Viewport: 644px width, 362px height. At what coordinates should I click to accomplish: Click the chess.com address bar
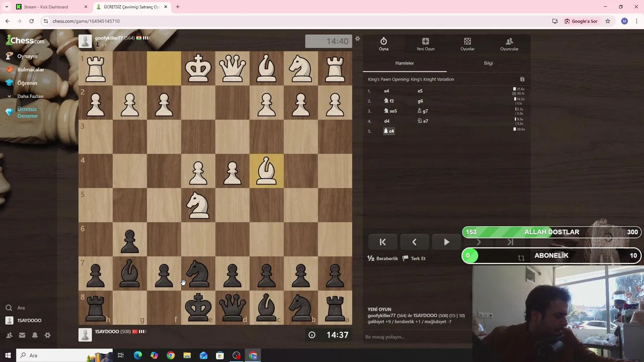pos(297,21)
